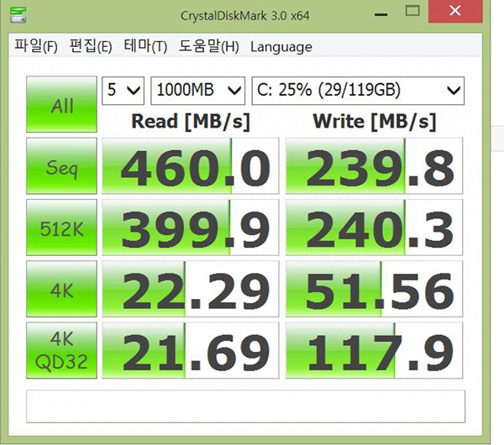Open the 테마(T) menu
504x445 pixels.
(x=145, y=46)
